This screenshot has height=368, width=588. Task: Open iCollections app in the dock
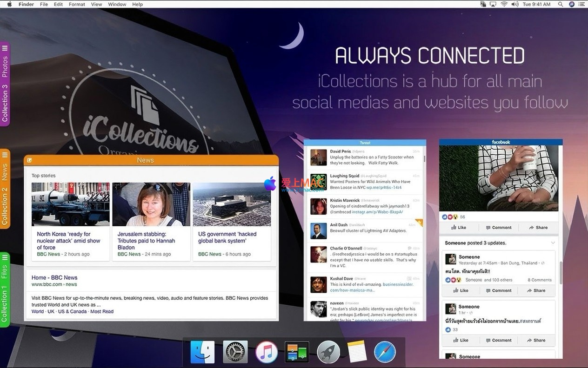click(297, 352)
